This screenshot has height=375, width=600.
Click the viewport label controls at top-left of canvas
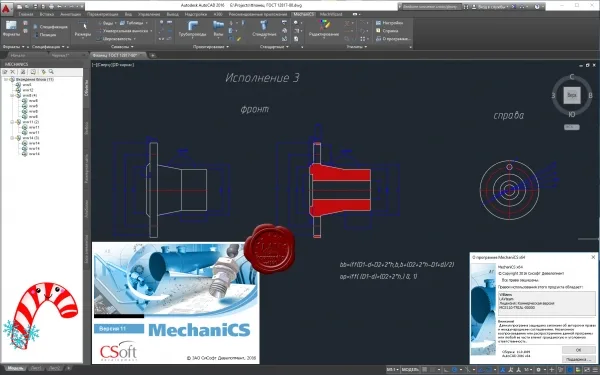pyautogui.click(x=113, y=65)
